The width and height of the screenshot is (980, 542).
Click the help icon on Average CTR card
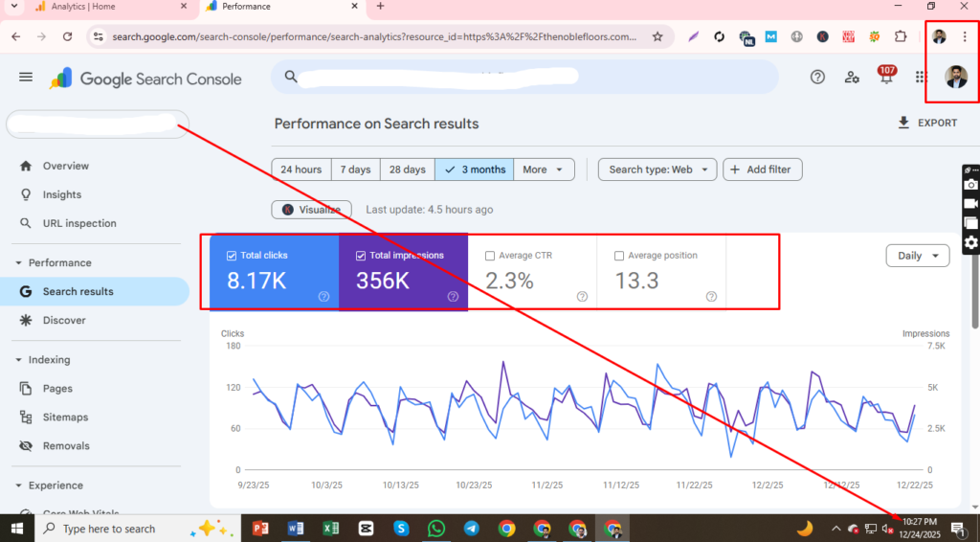pos(582,296)
